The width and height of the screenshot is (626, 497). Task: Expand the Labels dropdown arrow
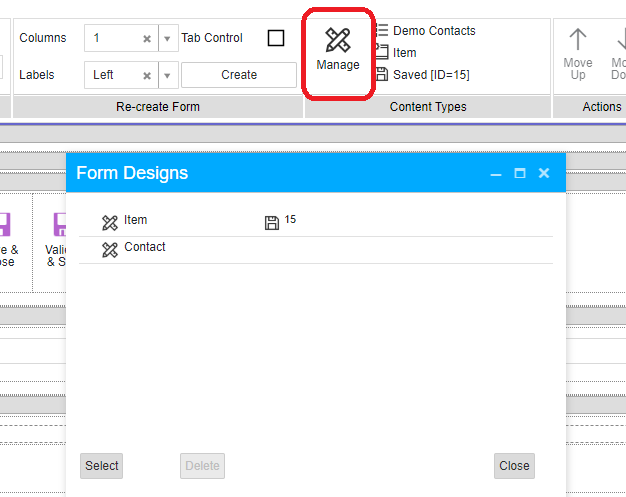[x=168, y=75]
